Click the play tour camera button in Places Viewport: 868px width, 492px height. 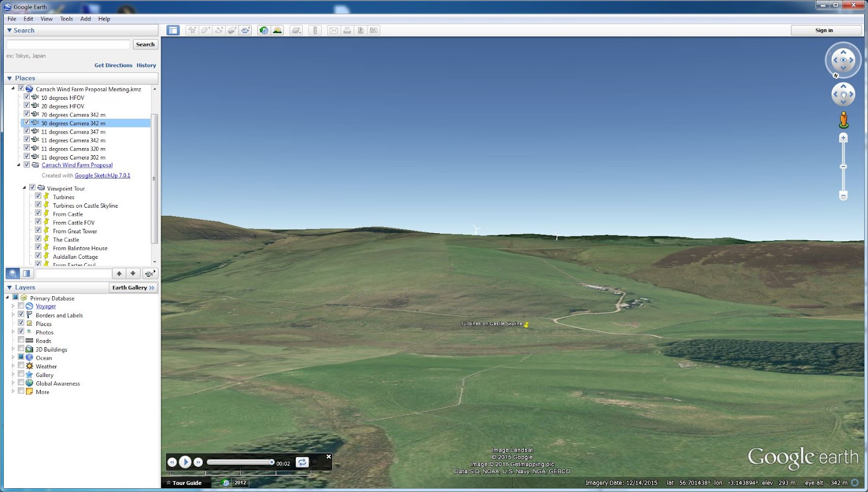pos(150,273)
